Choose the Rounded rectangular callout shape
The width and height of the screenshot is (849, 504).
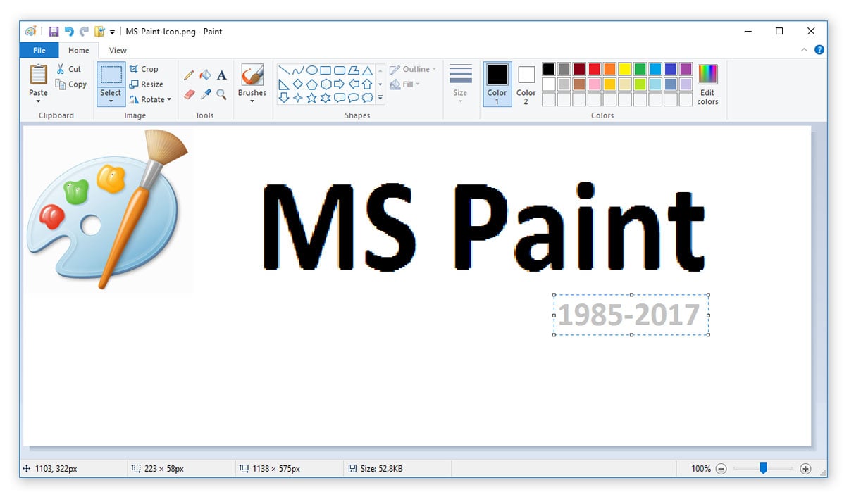[340, 98]
